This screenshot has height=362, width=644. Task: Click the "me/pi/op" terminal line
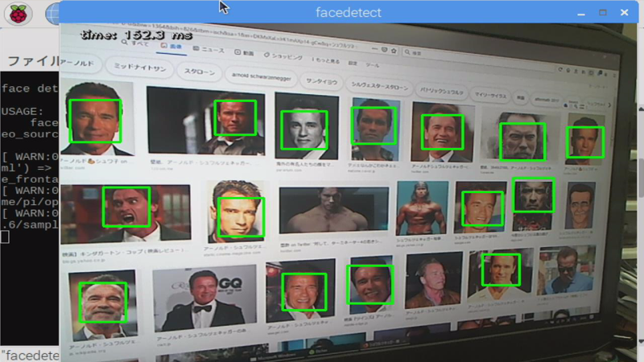tap(30, 202)
